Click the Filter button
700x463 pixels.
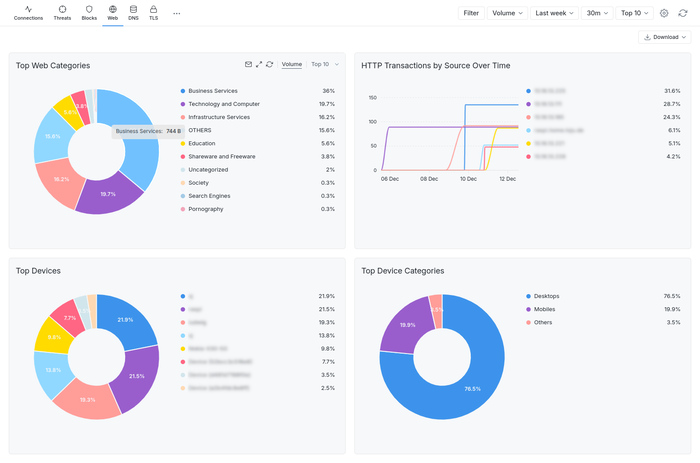click(x=471, y=13)
